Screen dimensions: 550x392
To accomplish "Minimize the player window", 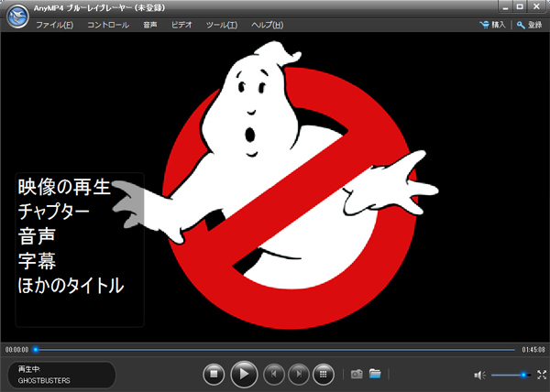I will 505,7.
